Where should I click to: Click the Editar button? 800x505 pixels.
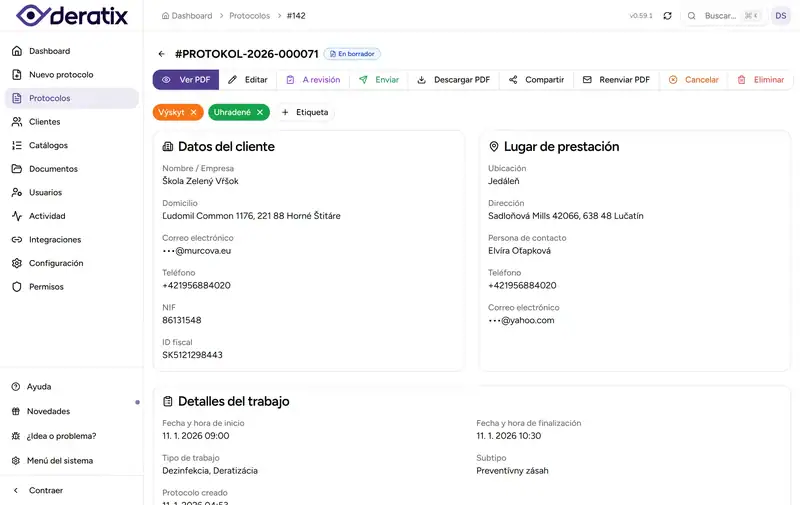[x=247, y=80]
